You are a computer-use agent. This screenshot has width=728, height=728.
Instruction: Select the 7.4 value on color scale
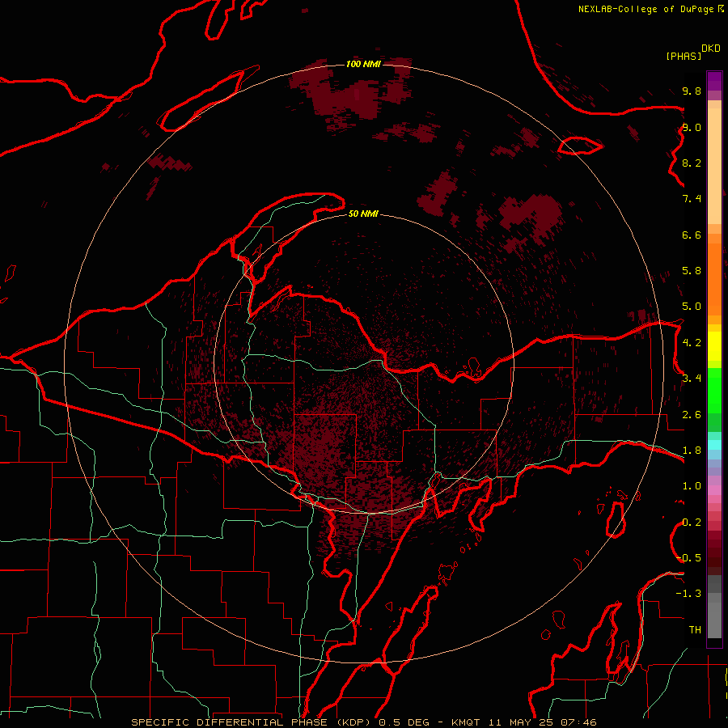coord(692,199)
